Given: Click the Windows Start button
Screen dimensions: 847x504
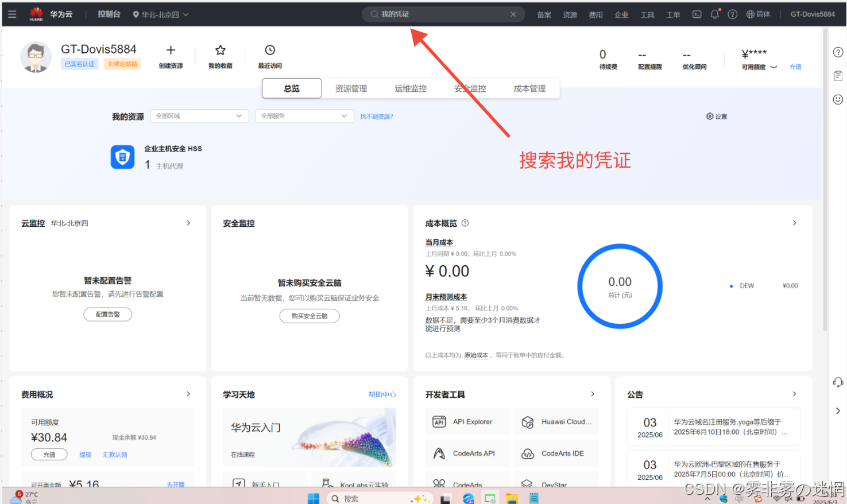Looking at the screenshot, I should tap(314, 498).
